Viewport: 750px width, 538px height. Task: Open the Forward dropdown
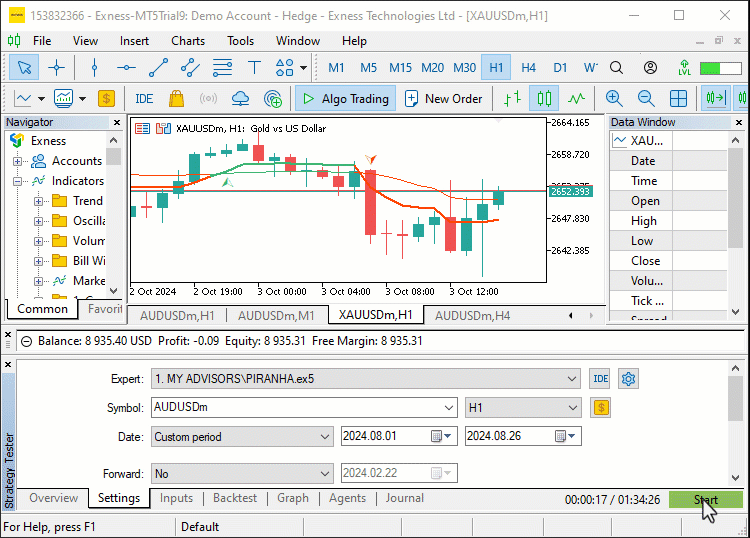click(x=242, y=473)
